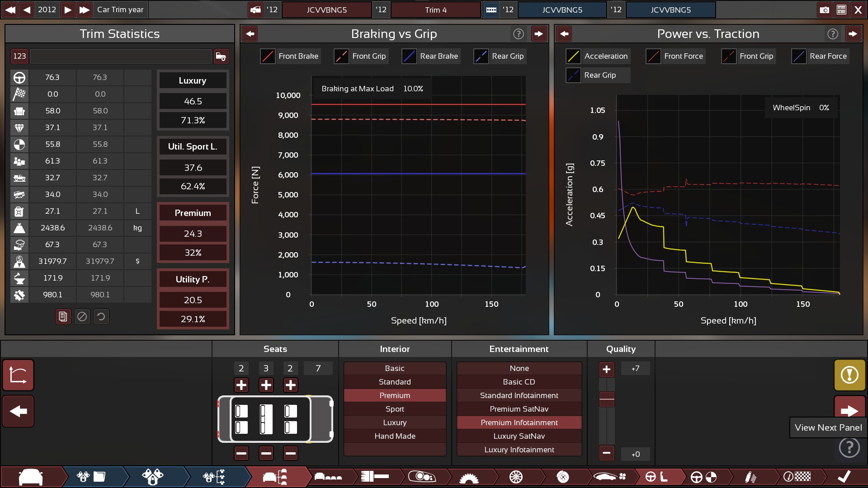Viewport: 868px width, 488px height.
Task: Close the designer with the X button
Action: 858,9
